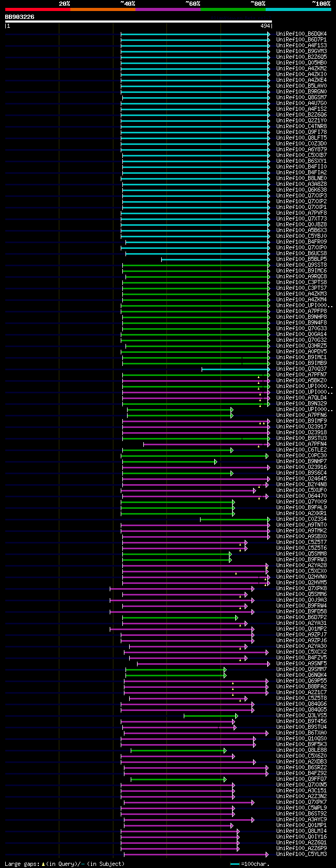Click hit label UniRef100_C6TLE2

(x=301, y=449)
